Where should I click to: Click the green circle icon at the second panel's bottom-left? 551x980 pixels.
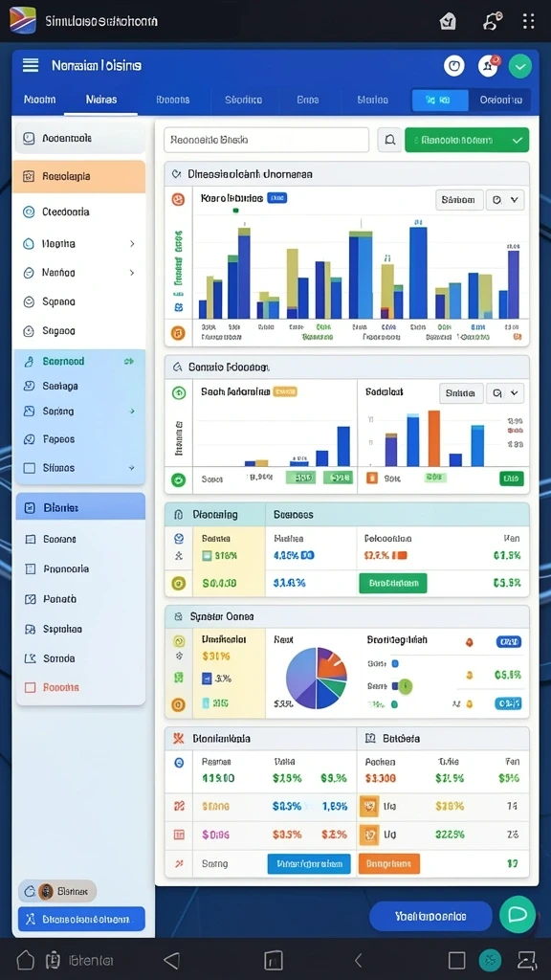178,480
